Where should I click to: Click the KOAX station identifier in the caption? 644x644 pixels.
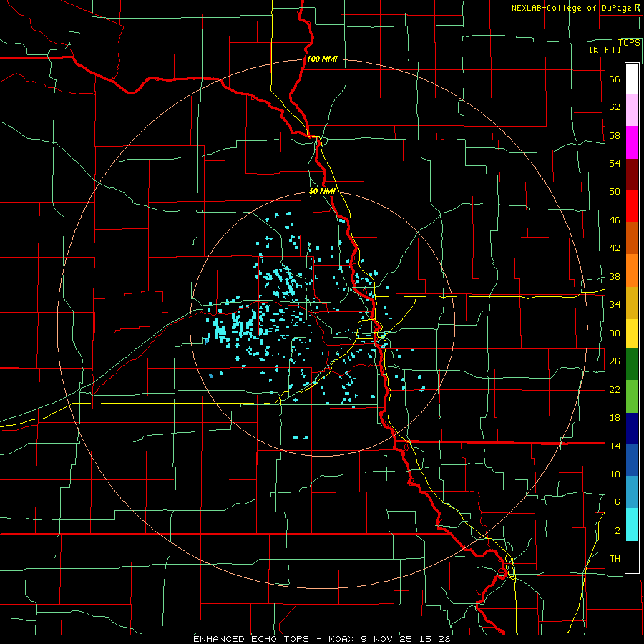click(x=341, y=639)
